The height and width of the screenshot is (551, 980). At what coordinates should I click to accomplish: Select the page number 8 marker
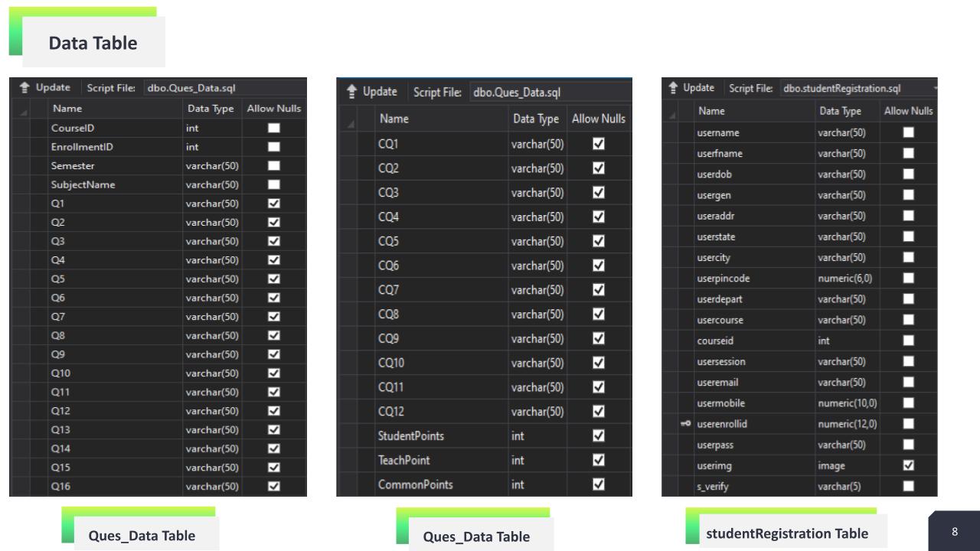pos(955,530)
